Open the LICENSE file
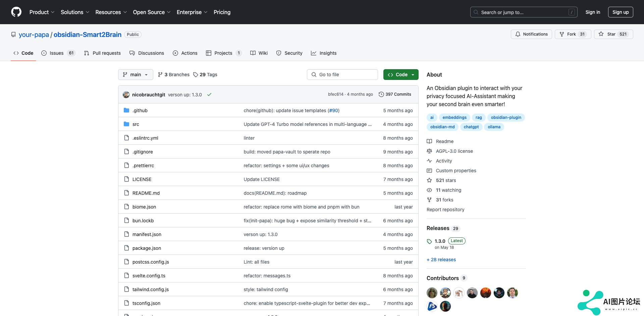 [142, 179]
